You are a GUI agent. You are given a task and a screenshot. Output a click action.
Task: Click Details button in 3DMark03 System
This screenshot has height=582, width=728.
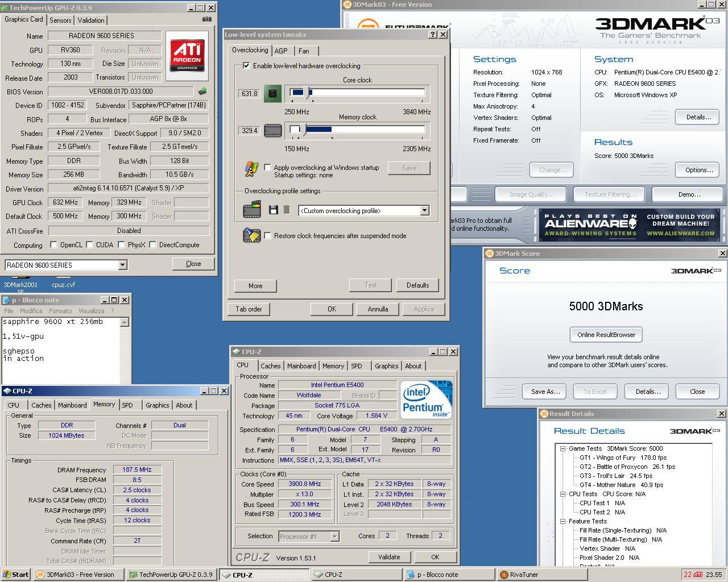pyautogui.click(x=698, y=117)
